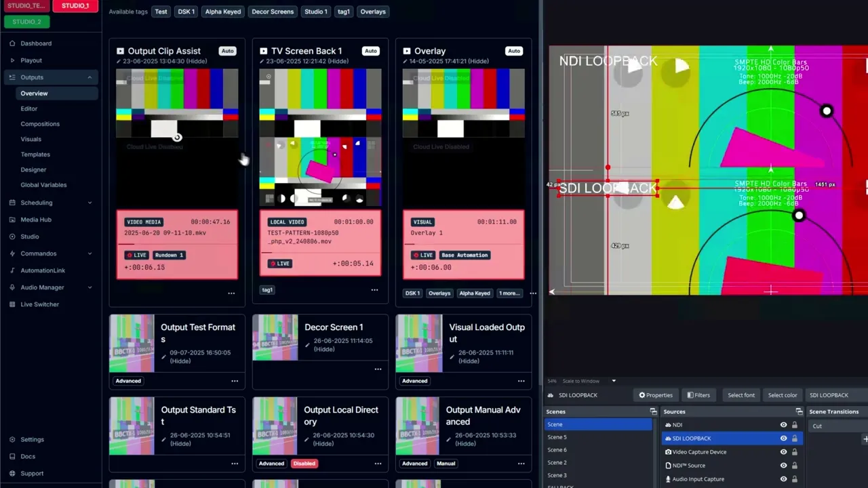
Task: Open three-dot menu on Output Manual Advanced card
Action: [521, 464]
